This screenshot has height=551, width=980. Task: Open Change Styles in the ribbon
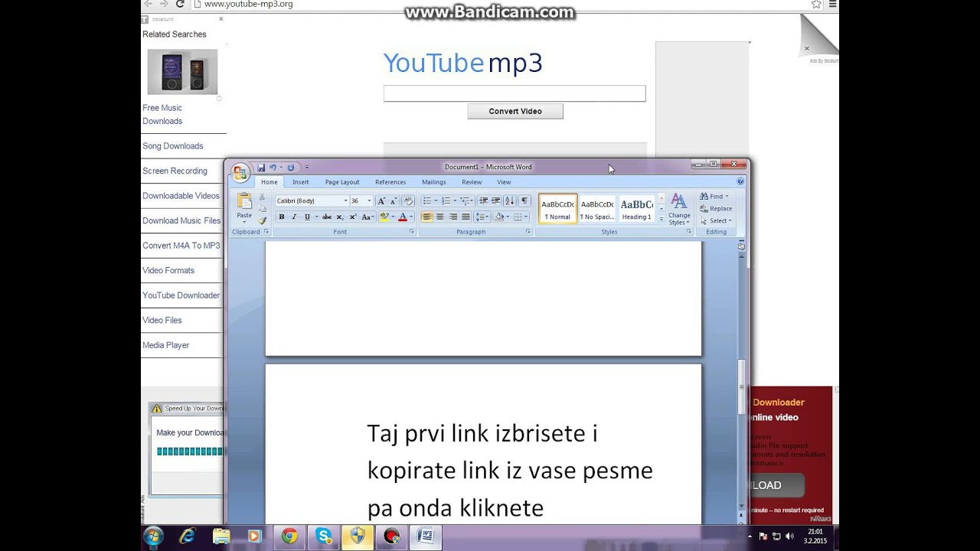(679, 210)
